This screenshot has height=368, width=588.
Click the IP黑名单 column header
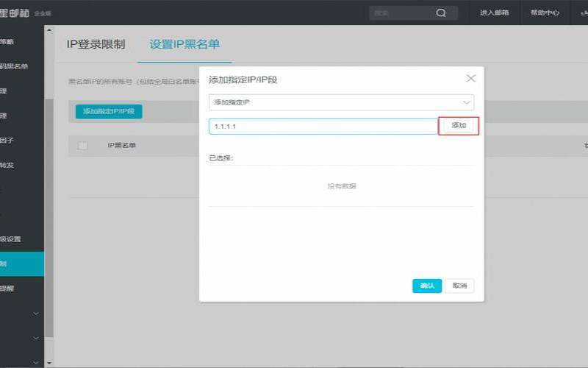121,145
